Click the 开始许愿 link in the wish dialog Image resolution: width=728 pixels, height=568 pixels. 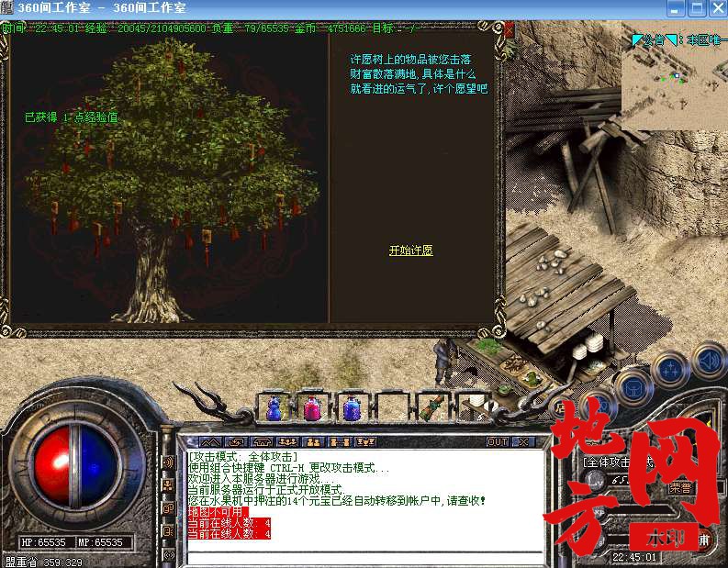click(411, 251)
